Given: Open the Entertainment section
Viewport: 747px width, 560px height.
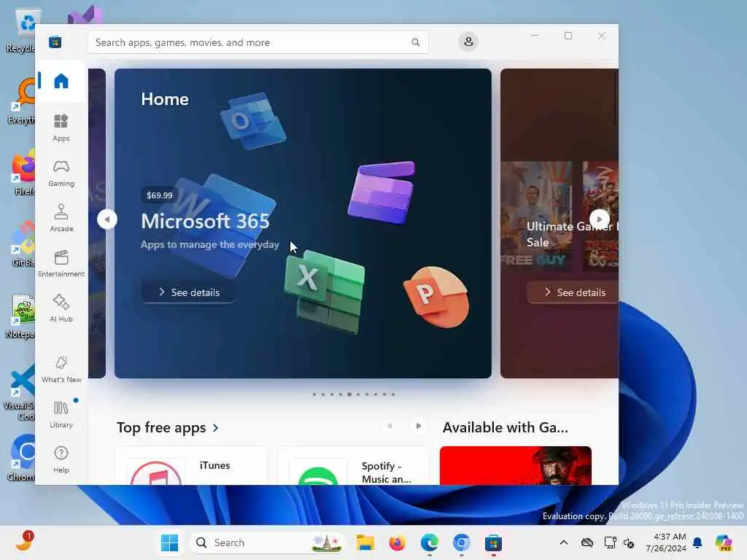Looking at the screenshot, I should pos(61,263).
